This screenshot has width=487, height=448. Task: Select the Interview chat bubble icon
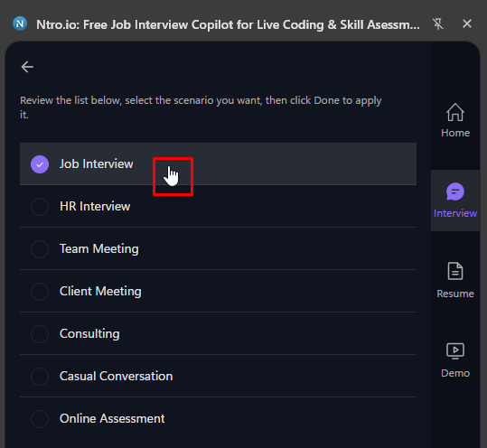tap(455, 191)
